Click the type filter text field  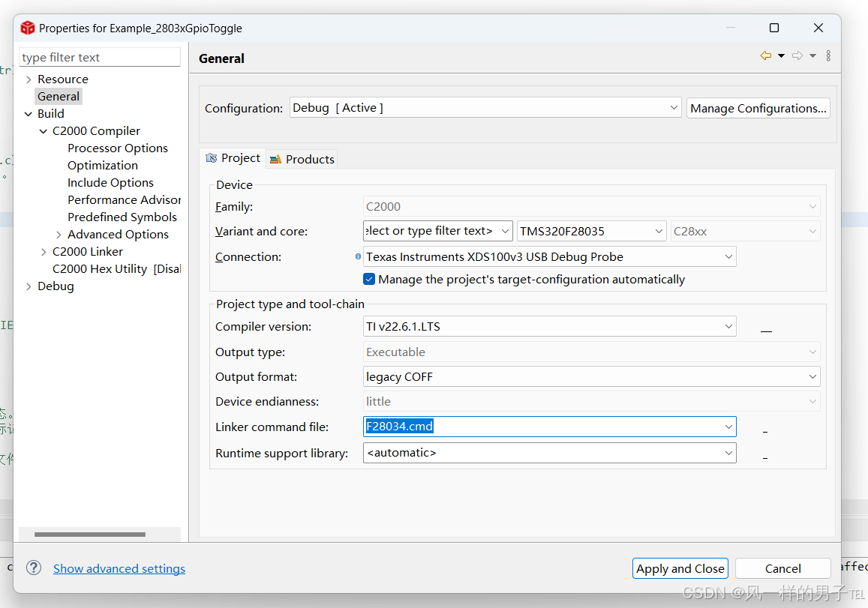coord(100,57)
